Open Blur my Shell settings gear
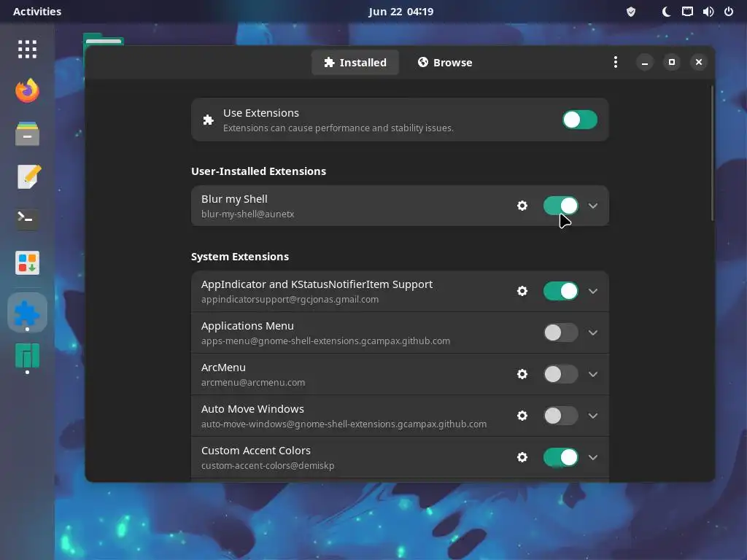The width and height of the screenshot is (747, 560). pyautogui.click(x=522, y=206)
